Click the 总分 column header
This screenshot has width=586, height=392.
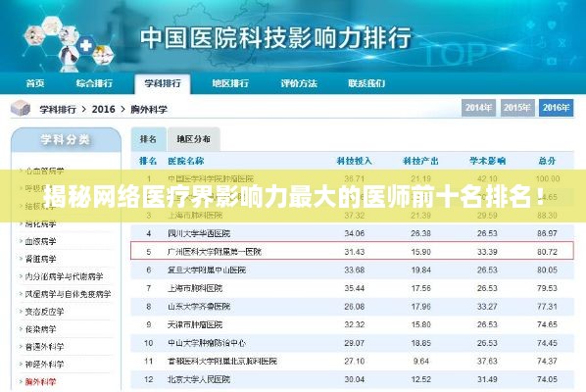tap(547, 161)
